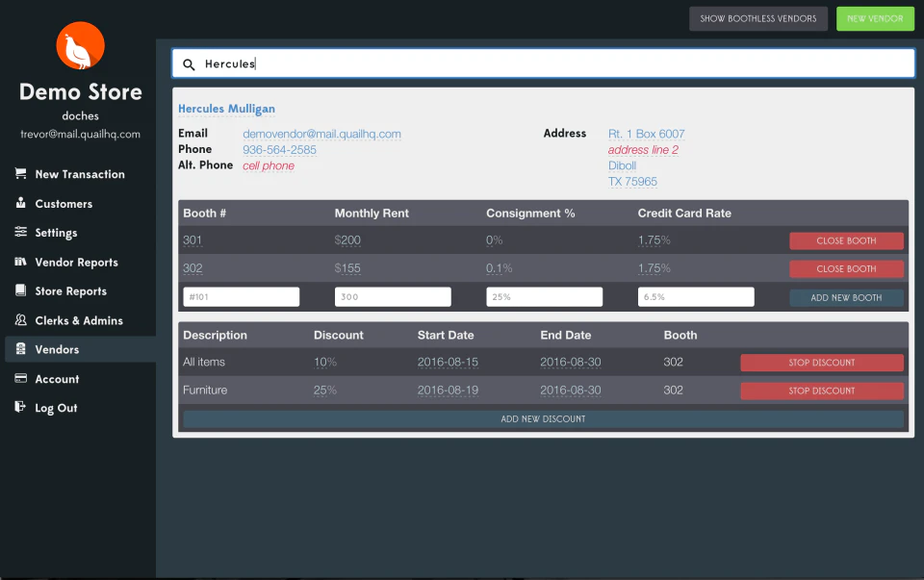Viewport: 924px width, 580px height.
Task: Click the quail logo icon
Action: [x=78, y=45]
